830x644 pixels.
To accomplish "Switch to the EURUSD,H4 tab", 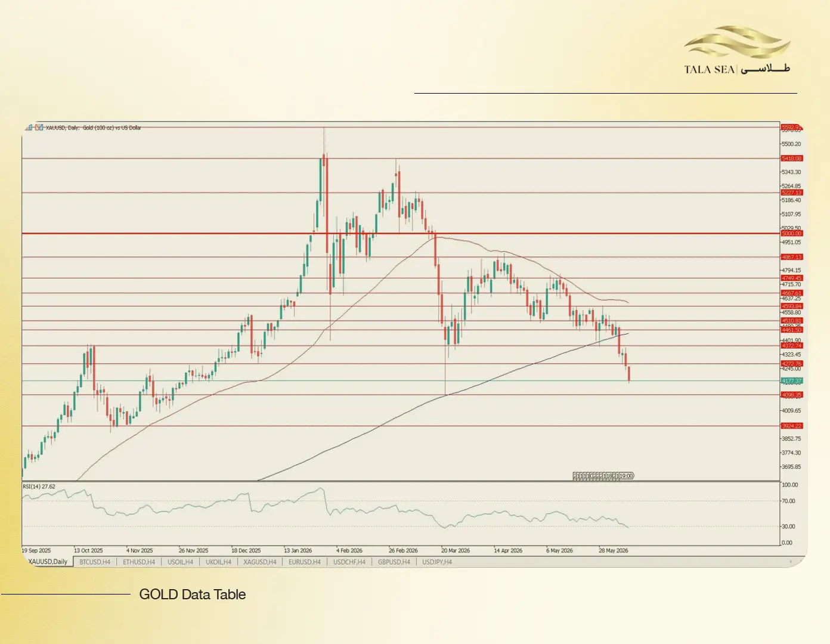I will point(305,562).
